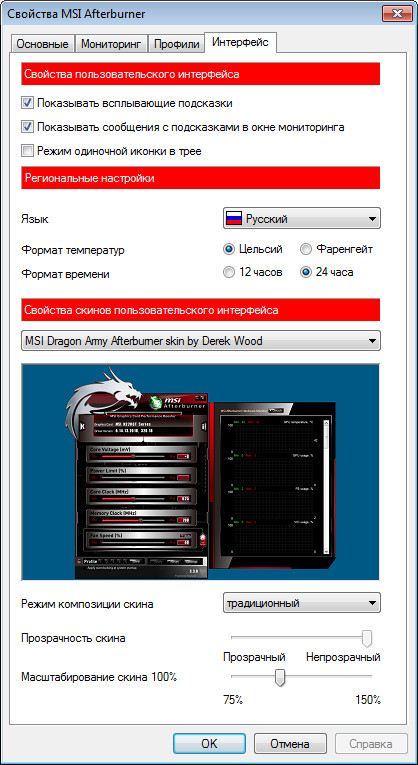Click the Масштабирование скина 100% label

[x=99, y=677]
